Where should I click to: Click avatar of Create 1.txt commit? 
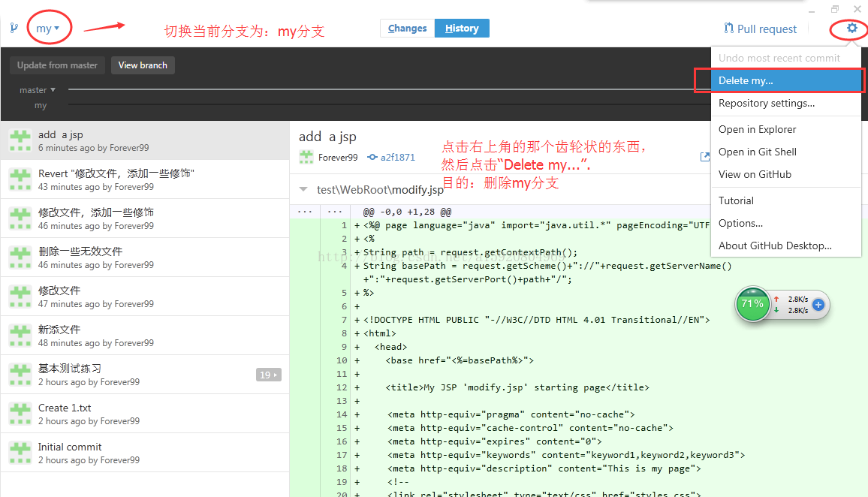[20, 414]
